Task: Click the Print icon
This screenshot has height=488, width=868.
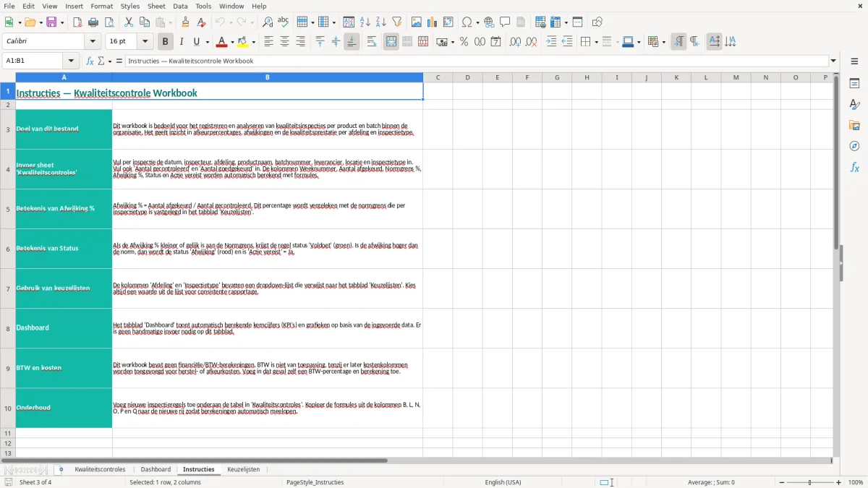Action: coord(93,22)
